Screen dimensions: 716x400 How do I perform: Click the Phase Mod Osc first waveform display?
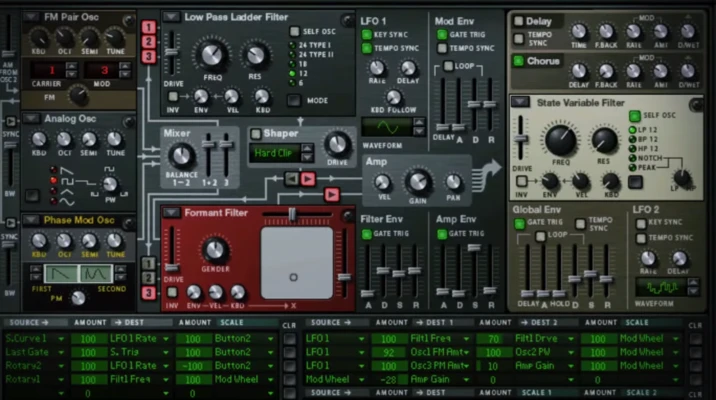coord(61,274)
